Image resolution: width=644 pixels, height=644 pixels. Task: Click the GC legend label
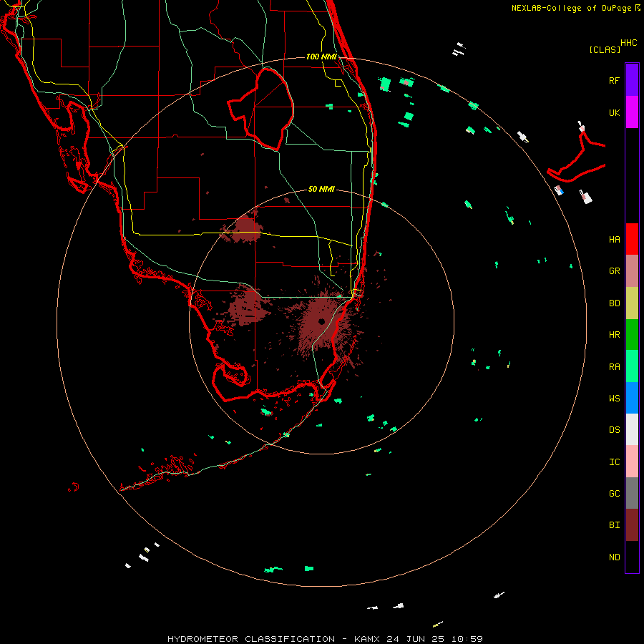614,494
